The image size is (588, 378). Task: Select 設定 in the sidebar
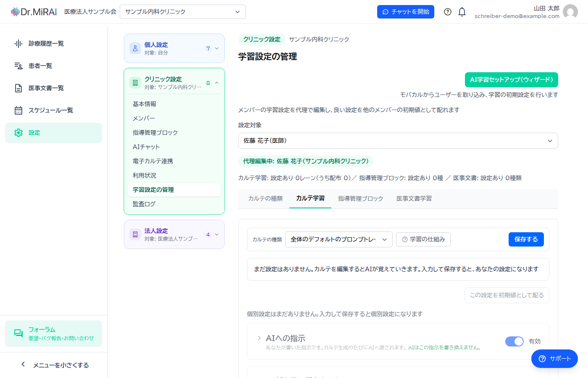[54, 133]
